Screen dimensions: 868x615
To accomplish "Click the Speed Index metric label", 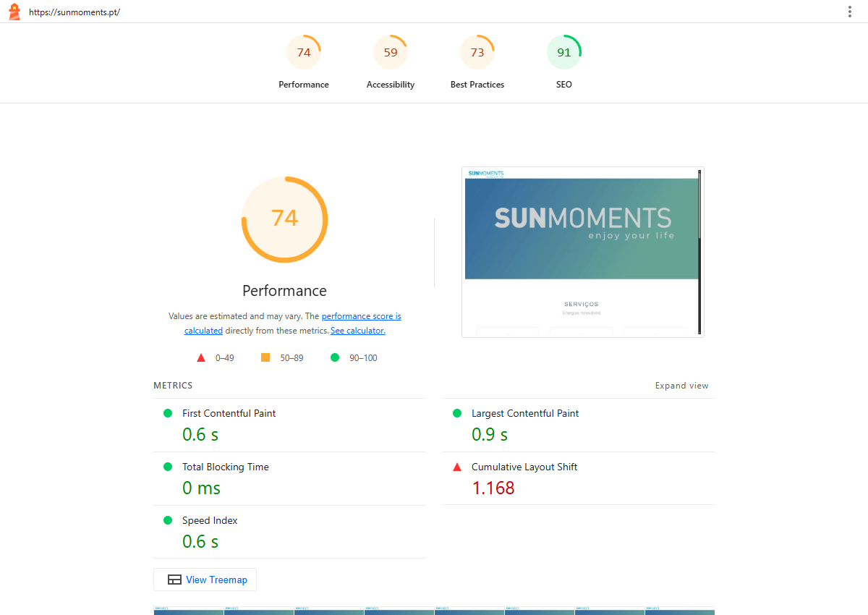I will (210, 520).
